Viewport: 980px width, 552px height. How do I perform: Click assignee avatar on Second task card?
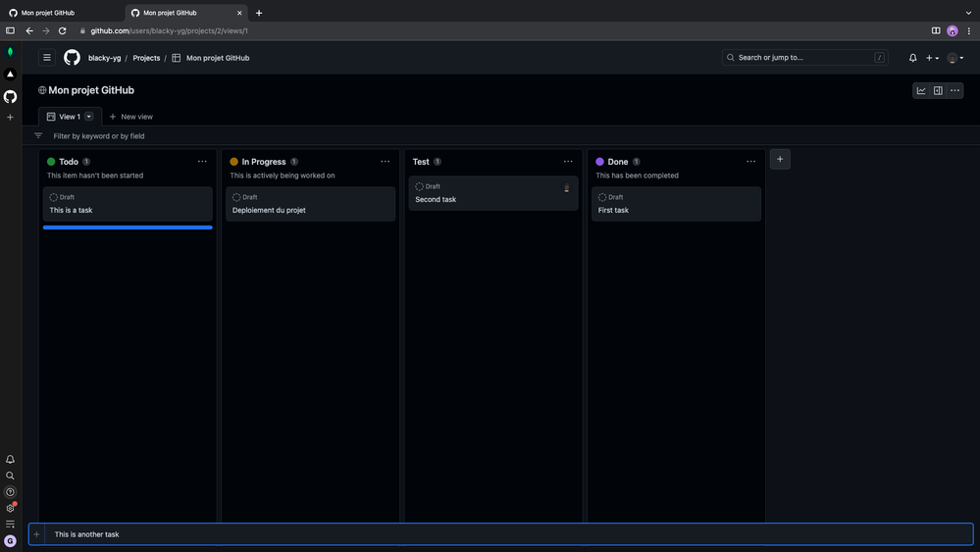click(x=567, y=187)
